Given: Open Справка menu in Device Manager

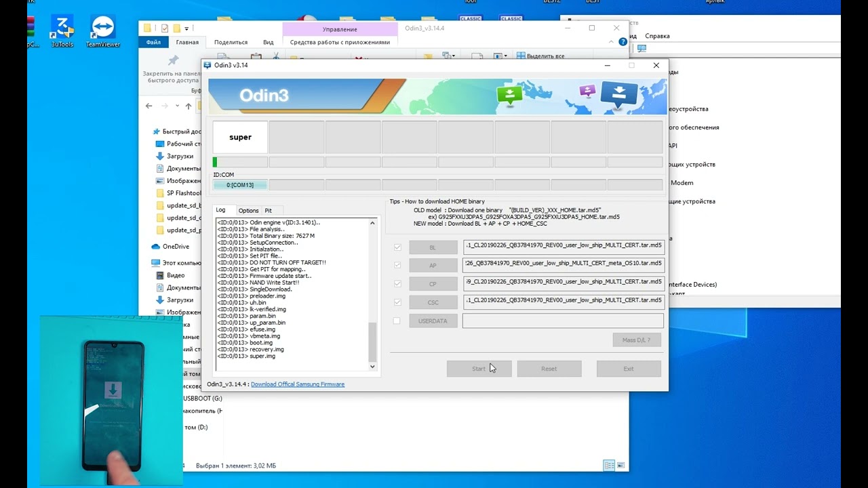Looking at the screenshot, I should tap(657, 36).
